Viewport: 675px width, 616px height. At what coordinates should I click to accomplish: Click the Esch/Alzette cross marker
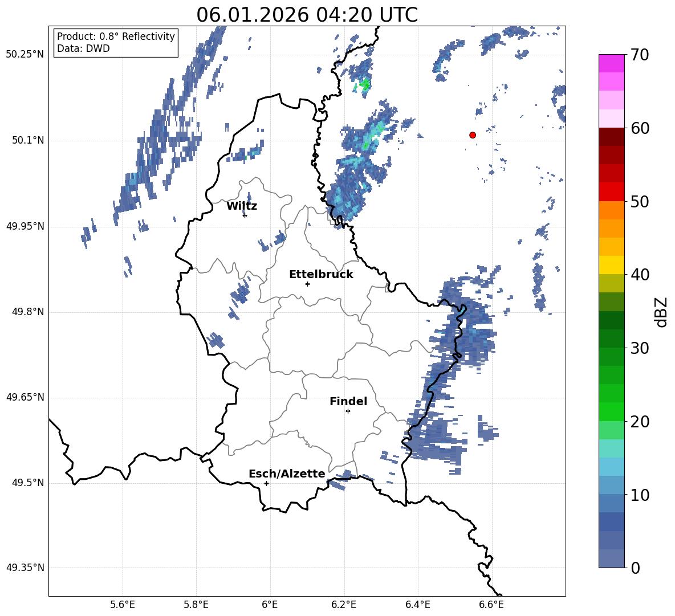tap(266, 483)
